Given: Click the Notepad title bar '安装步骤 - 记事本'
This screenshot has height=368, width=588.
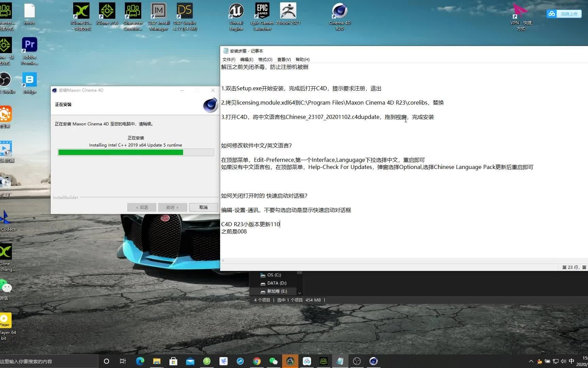Looking at the screenshot, I should 246,51.
